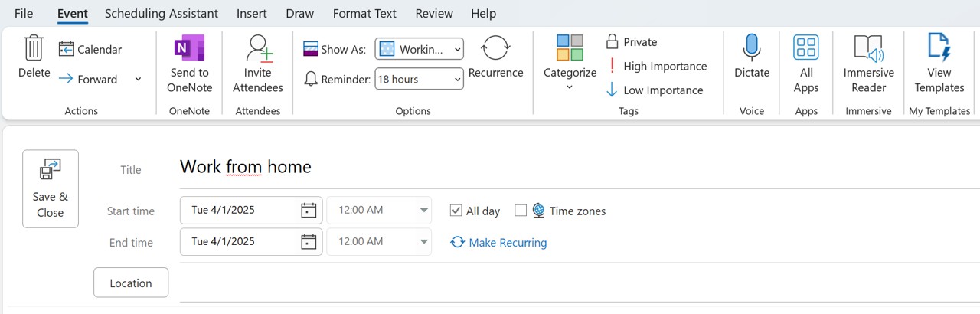Viewport: 980px width, 314px height.
Task: Open View Templates
Action: click(x=939, y=64)
